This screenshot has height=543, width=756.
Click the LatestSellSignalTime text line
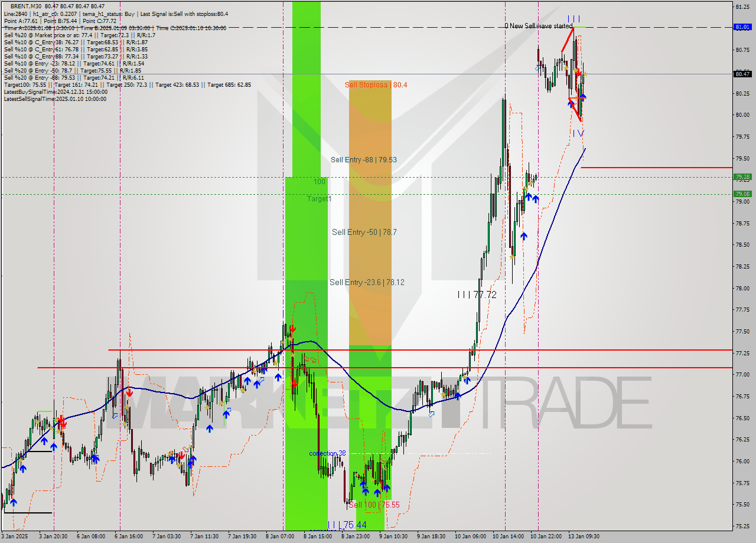(x=55, y=99)
